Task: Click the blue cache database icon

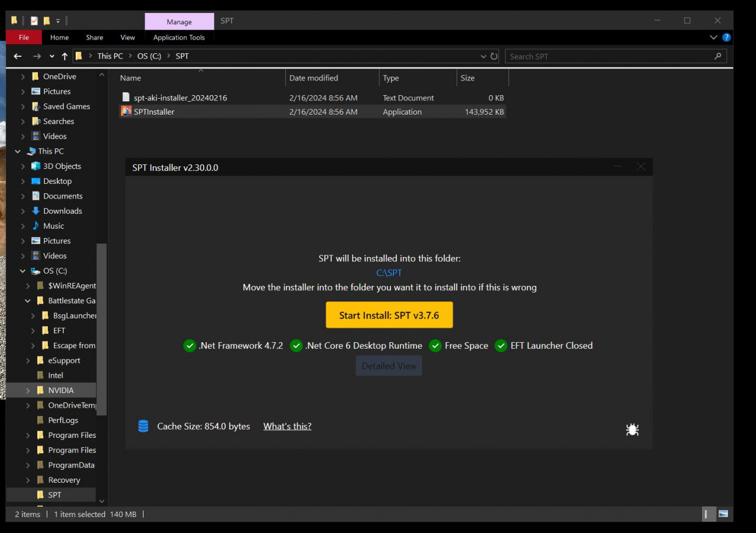Action: point(143,426)
